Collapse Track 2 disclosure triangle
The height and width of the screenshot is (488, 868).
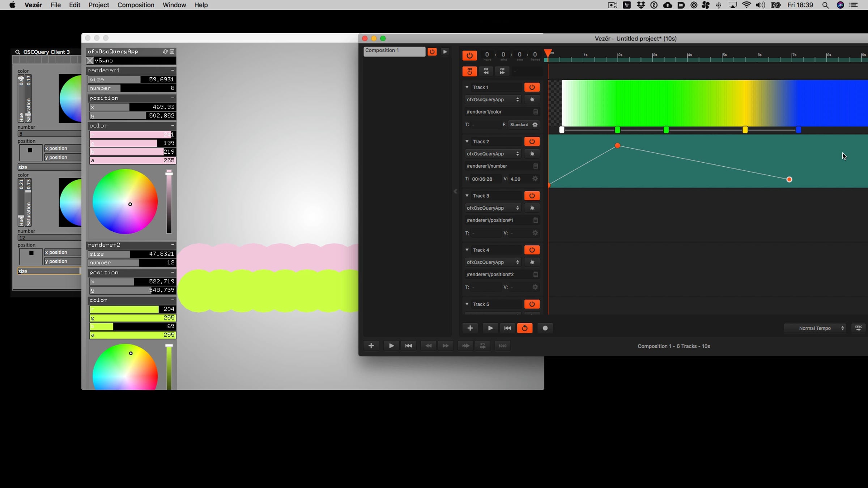[x=467, y=141]
